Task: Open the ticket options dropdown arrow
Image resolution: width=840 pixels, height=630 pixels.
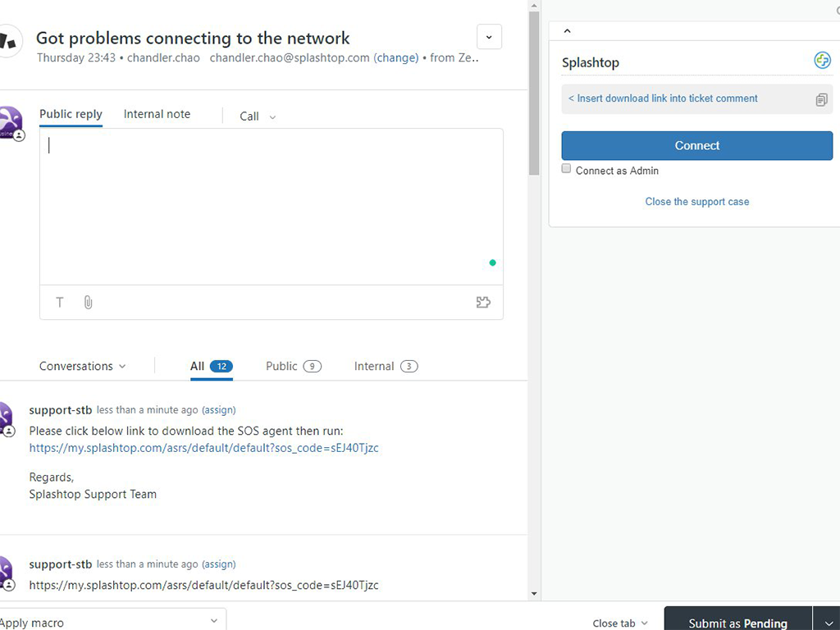Action: click(x=489, y=37)
